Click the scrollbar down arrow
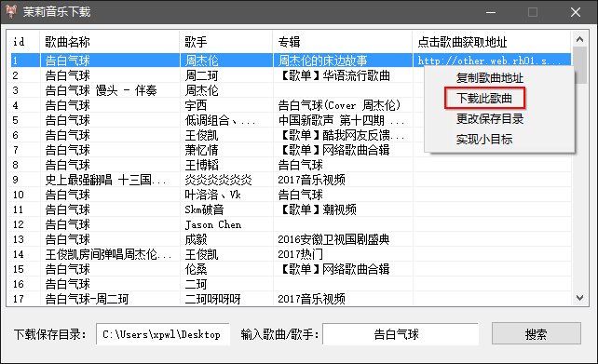 click(x=579, y=298)
